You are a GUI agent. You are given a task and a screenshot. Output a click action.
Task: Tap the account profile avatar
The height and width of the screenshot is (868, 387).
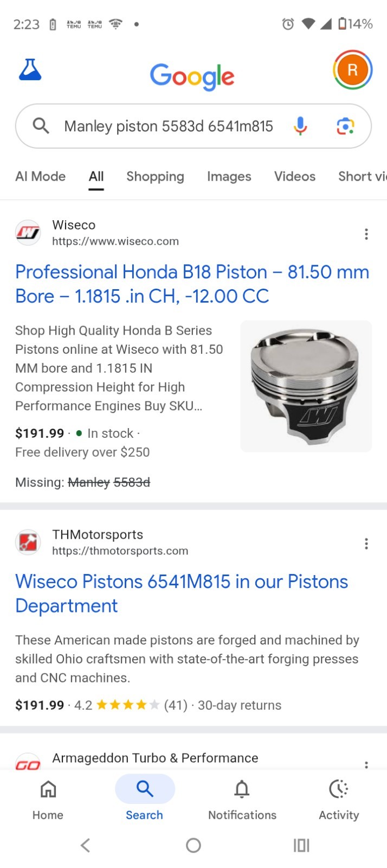[352, 70]
